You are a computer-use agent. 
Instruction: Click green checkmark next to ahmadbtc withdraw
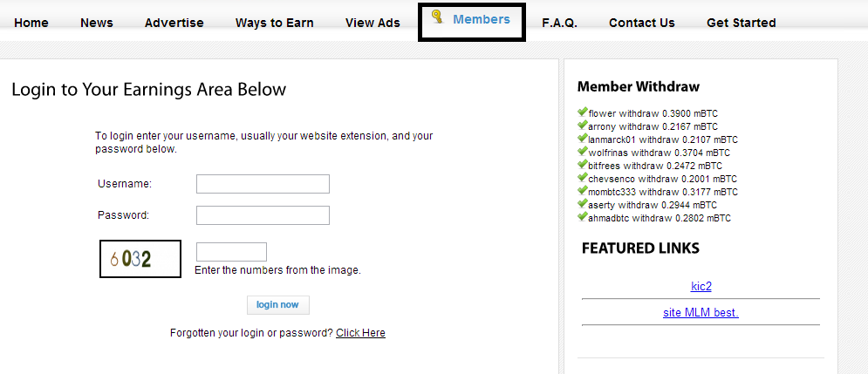click(x=583, y=217)
